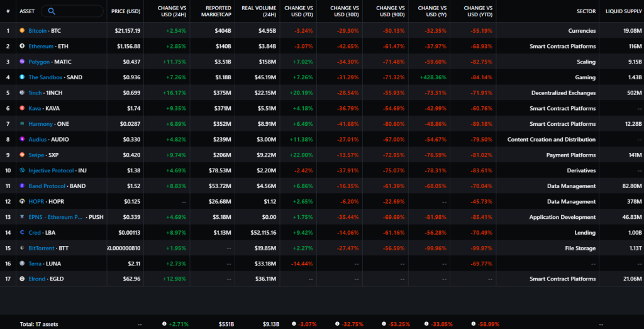Sort by Real Volume (24H) header

coord(260,11)
